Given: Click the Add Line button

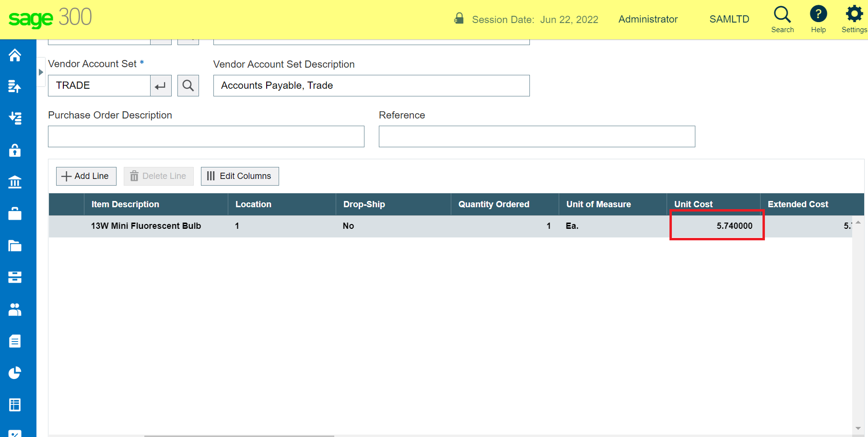Looking at the screenshot, I should click(86, 176).
